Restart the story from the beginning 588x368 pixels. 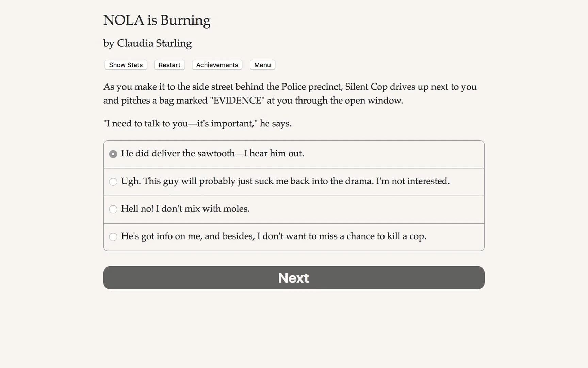click(x=169, y=65)
